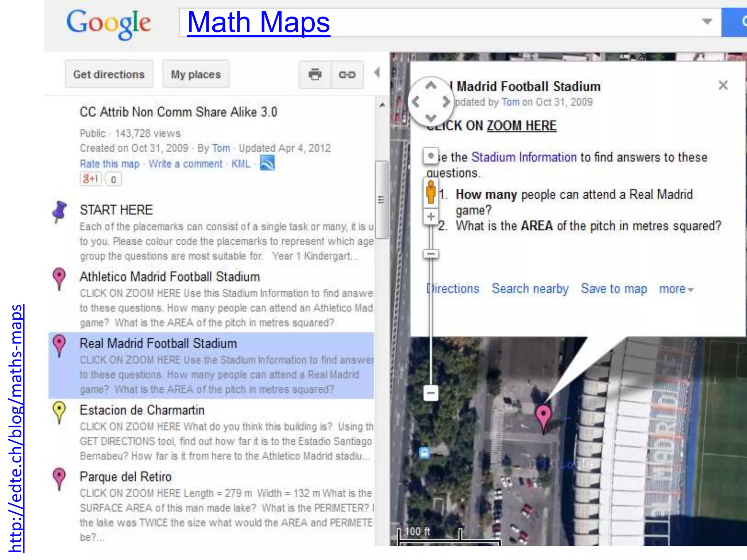Open Athletico Madrid Football Stadium entry
Image resolution: width=747 pixels, height=560 pixels.
(x=170, y=277)
